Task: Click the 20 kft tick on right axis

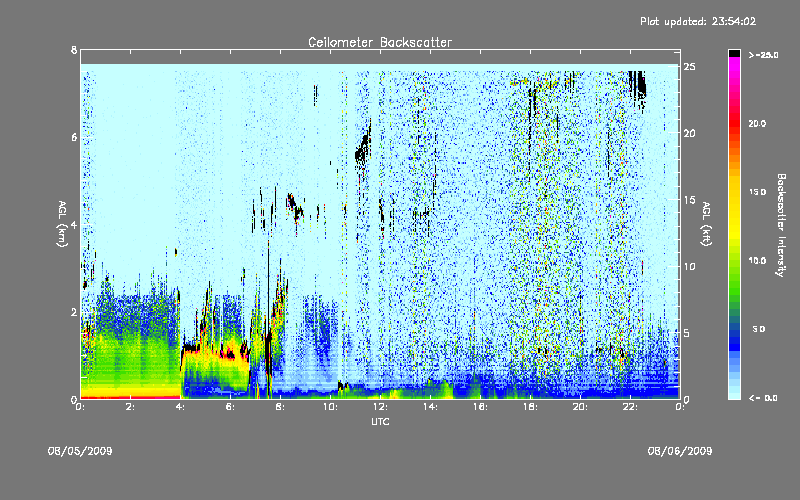Action: point(690,133)
